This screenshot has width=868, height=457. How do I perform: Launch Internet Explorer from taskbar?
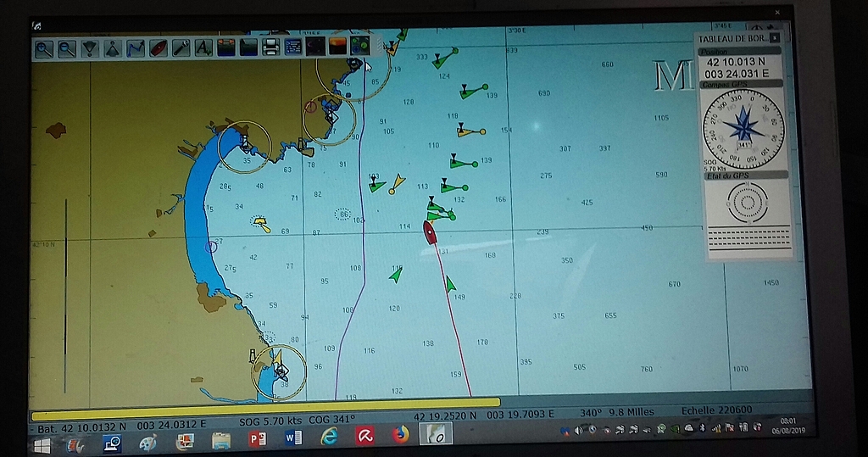pos(330,437)
